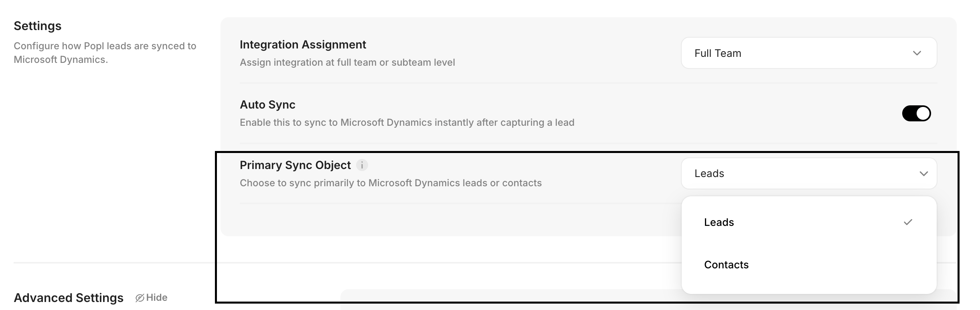
Task: Click the Auto Sync label
Action: (x=267, y=105)
